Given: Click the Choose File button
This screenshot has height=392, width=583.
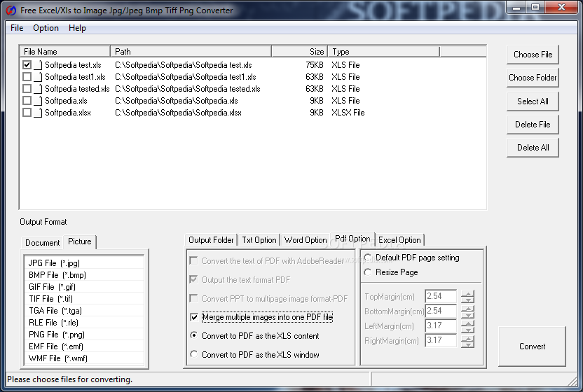Looking at the screenshot, I should pyautogui.click(x=533, y=55).
